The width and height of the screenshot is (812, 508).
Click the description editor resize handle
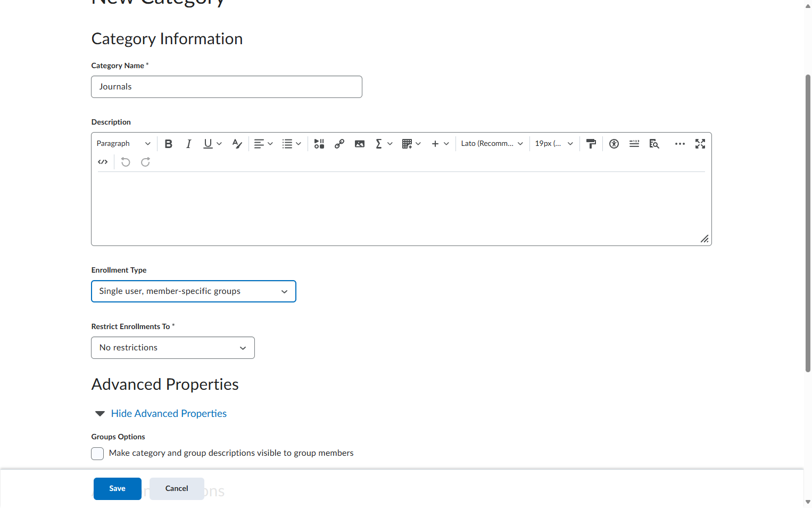tap(705, 239)
